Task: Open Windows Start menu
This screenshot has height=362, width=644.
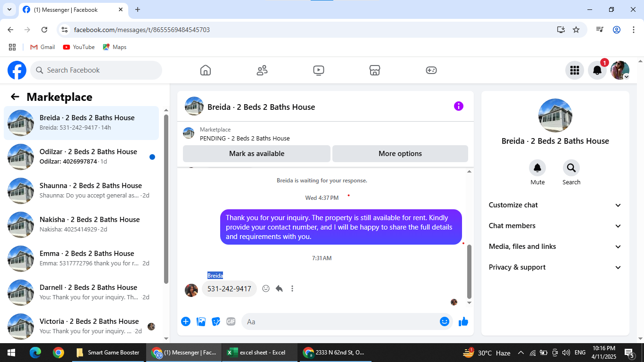Action: [11, 353]
